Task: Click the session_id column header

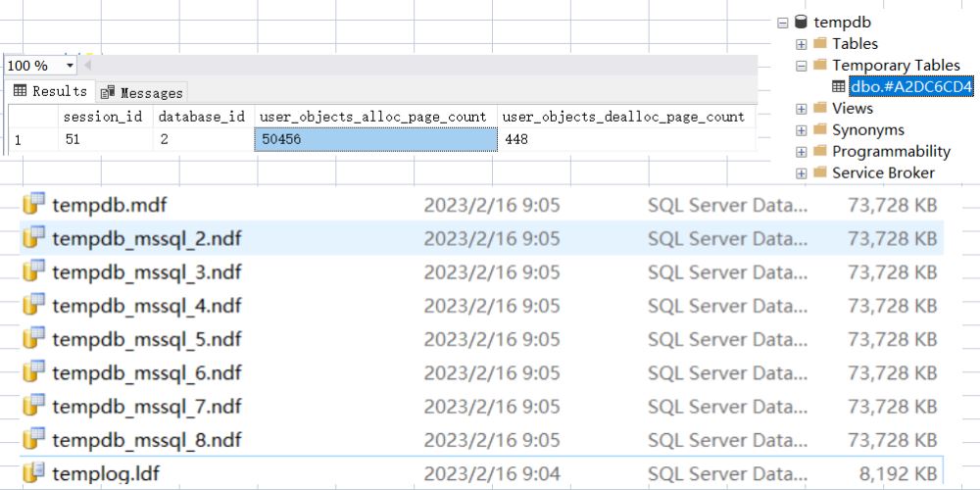Action: [x=103, y=117]
